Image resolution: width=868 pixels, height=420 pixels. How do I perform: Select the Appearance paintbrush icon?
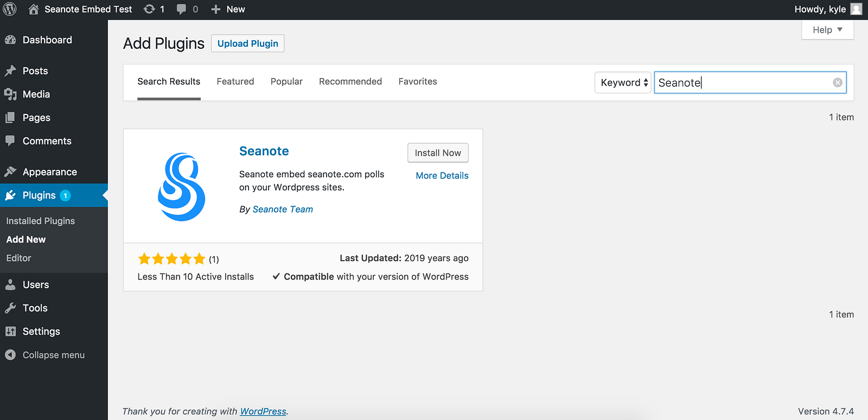(x=10, y=172)
